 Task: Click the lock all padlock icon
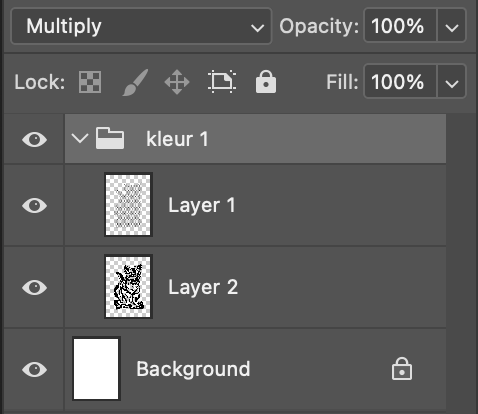(266, 82)
